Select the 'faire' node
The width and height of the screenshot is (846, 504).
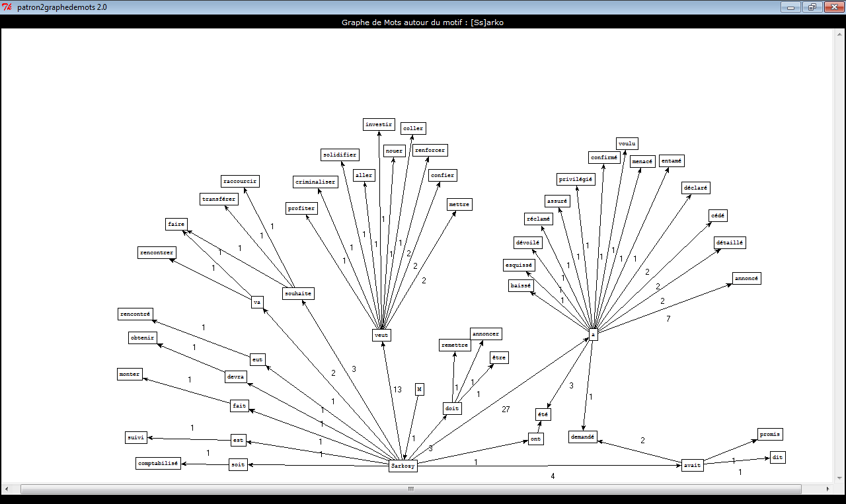click(176, 224)
